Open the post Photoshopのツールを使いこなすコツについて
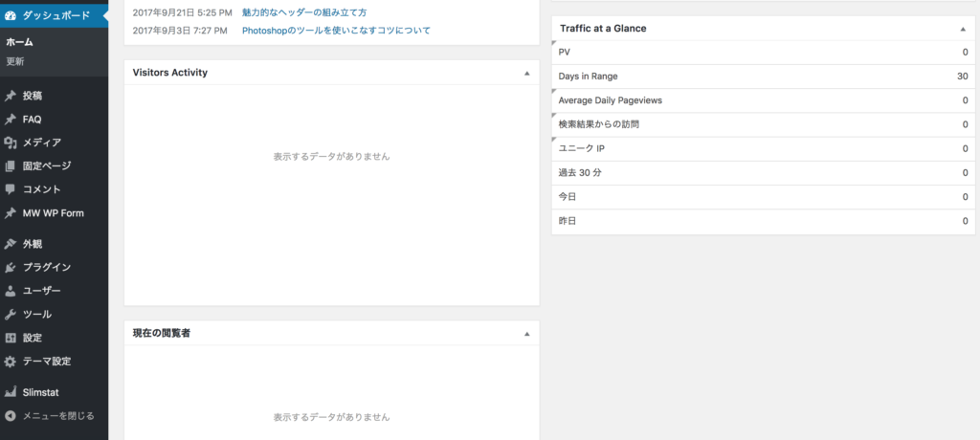The height and width of the screenshot is (440, 980). point(336,31)
